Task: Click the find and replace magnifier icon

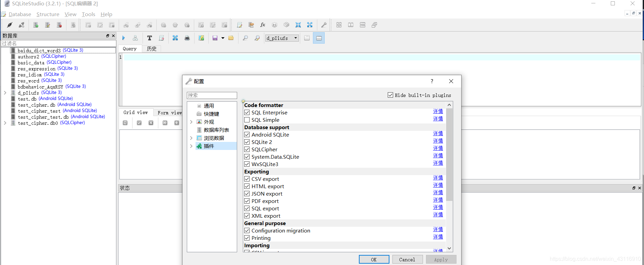Action: 257,38
